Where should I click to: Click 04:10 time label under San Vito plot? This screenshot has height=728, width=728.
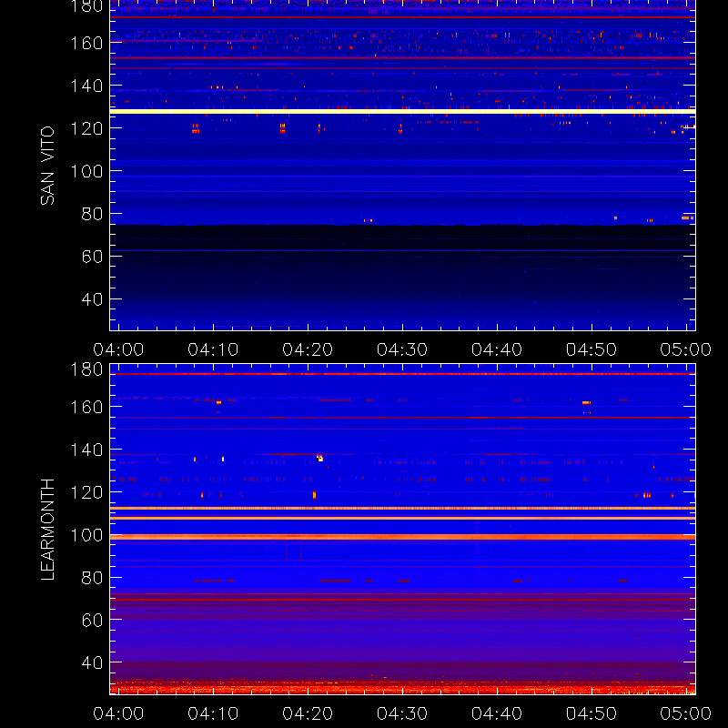(213, 349)
